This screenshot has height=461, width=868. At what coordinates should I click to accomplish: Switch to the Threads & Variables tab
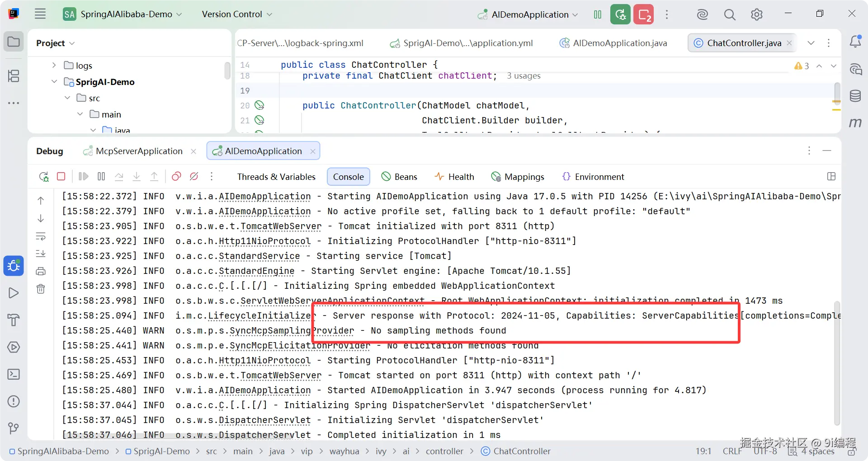[276, 177]
